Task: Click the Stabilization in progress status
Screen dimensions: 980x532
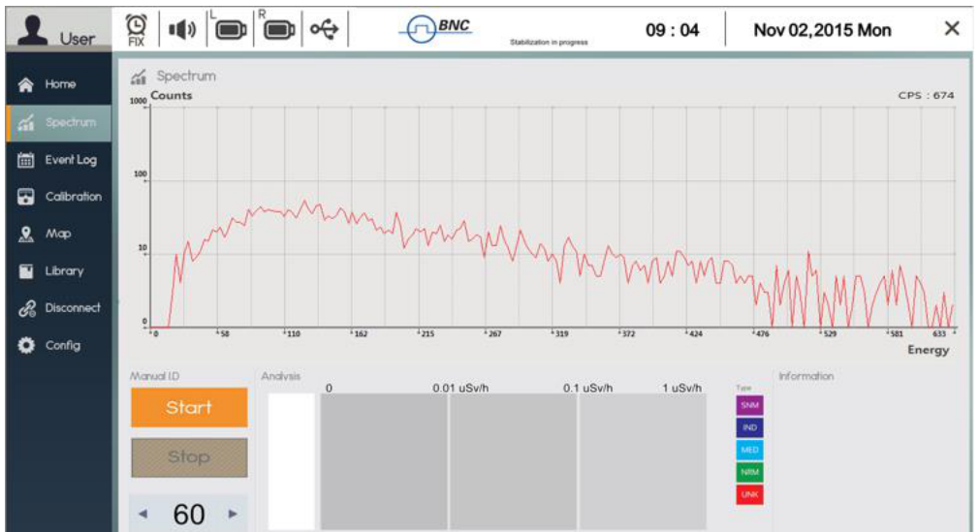Action: coord(549,43)
